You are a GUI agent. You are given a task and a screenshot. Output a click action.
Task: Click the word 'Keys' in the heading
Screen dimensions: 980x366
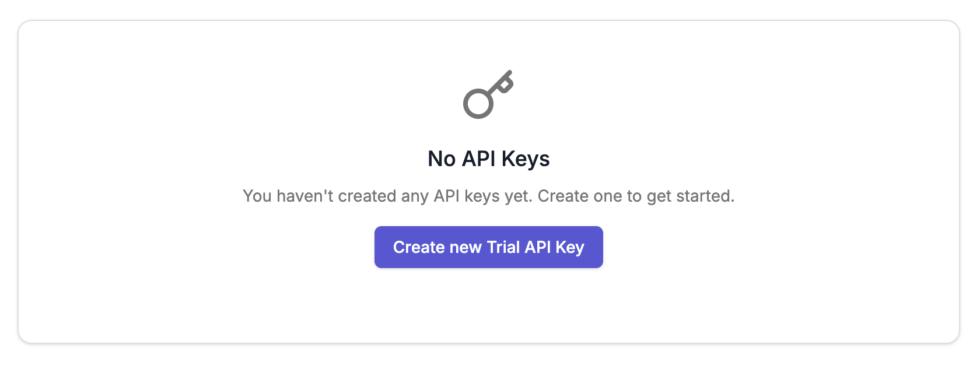click(x=526, y=159)
